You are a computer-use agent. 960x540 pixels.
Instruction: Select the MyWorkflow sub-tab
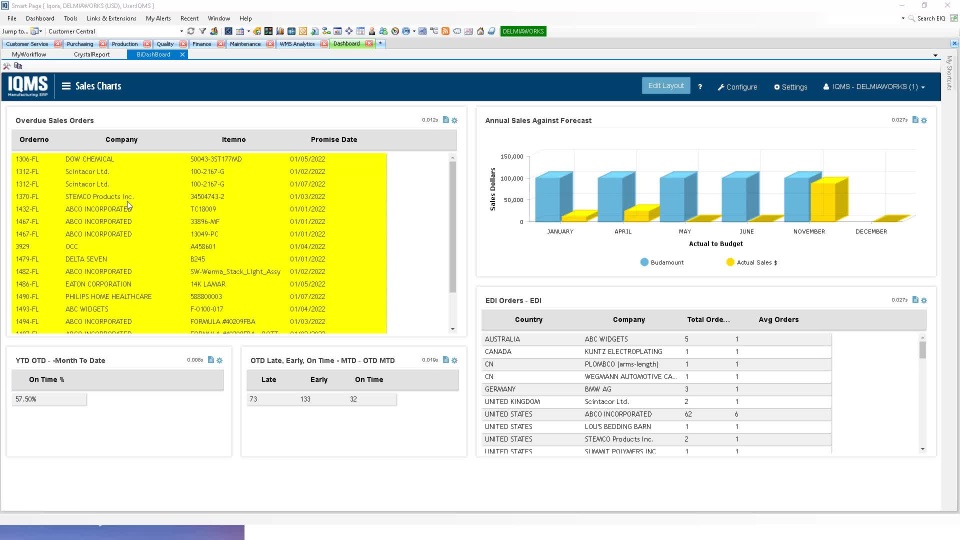click(x=29, y=54)
